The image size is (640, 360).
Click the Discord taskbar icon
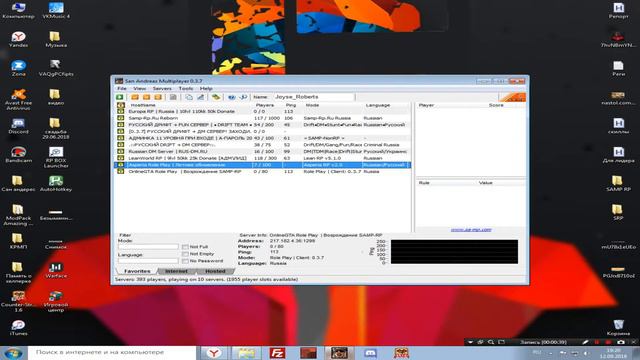coord(370,353)
